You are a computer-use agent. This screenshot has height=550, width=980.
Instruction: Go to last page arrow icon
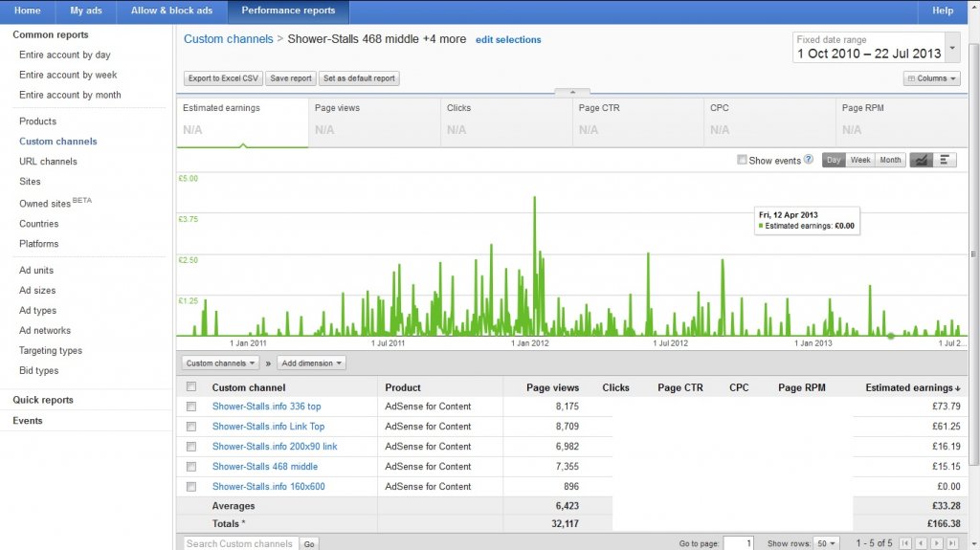tap(952, 543)
